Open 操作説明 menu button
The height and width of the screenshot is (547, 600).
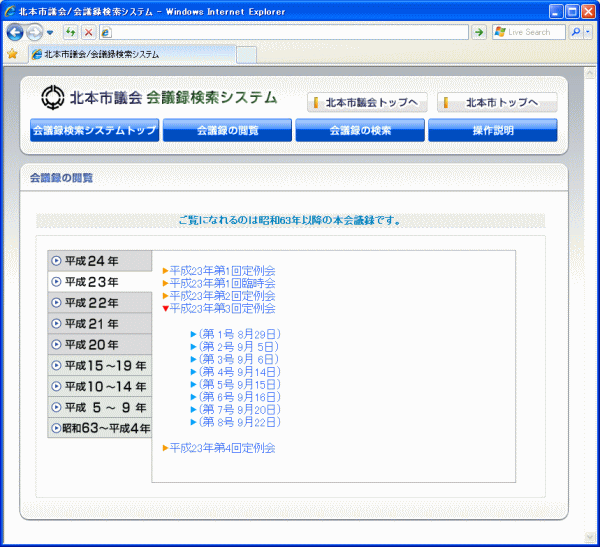point(493,130)
